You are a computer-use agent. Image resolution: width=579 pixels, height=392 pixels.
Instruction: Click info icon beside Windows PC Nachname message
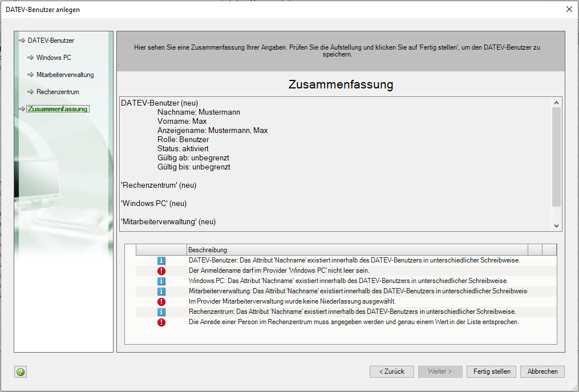[161, 281]
